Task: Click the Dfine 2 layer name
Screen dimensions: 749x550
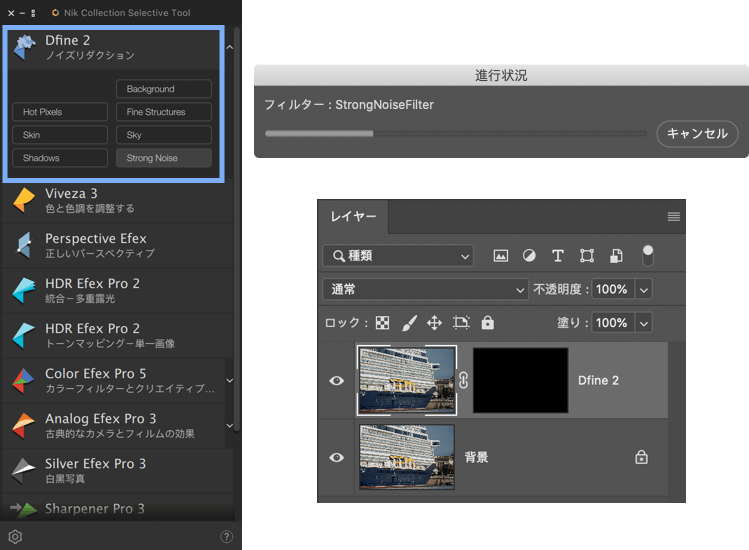Action: click(x=598, y=380)
